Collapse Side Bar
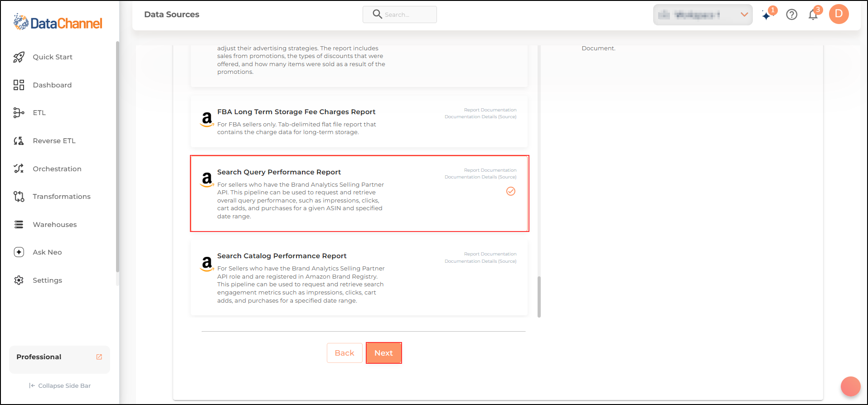This screenshot has width=868, height=405. (60, 386)
